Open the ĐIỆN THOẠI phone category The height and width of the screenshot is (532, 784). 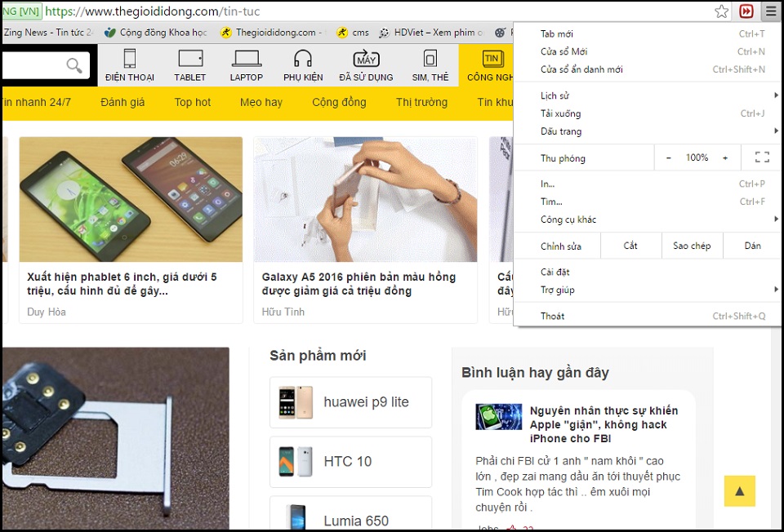(x=130, y=65)
